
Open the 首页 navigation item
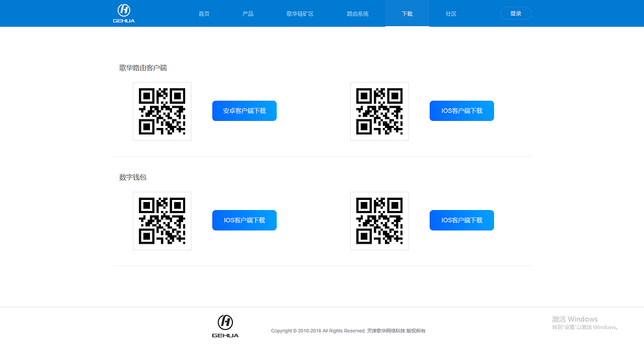204,14
